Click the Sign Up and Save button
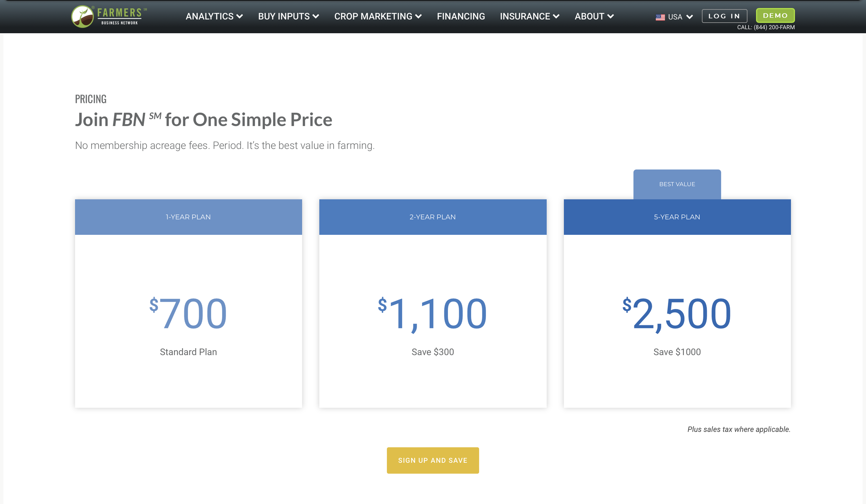 point(433,460)
